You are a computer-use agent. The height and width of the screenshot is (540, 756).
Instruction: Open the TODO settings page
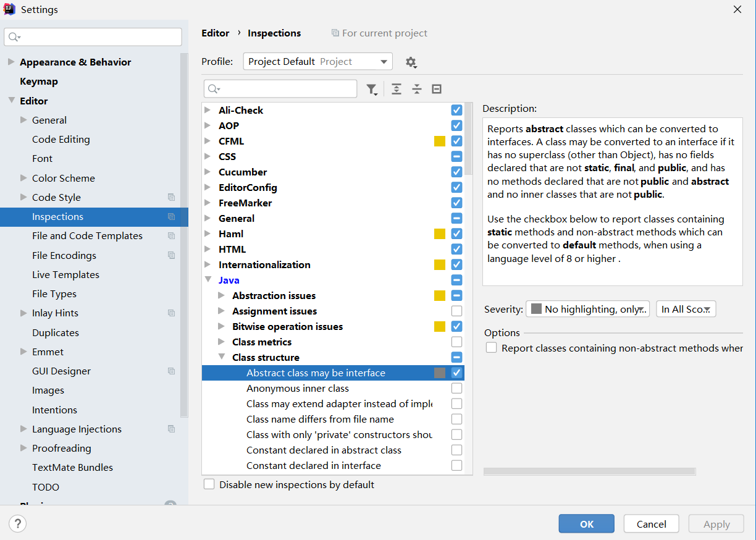coord(46,487)
